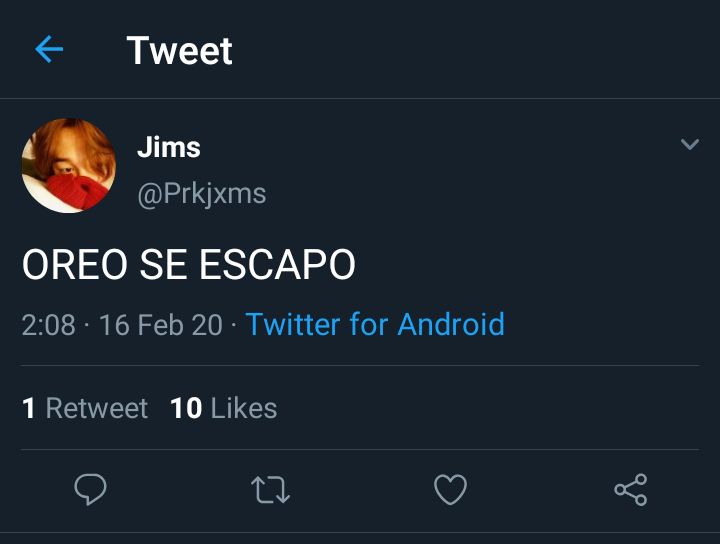Retweet using the looping arrows icon
This screenshot has width=720, height=544.
[x=270, y=490]
